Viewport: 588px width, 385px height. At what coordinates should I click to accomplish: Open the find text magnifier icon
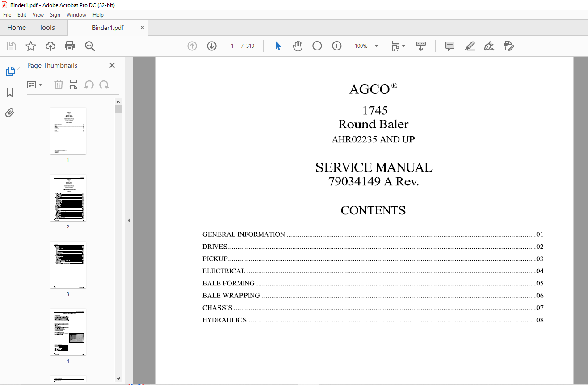[90, 46]
